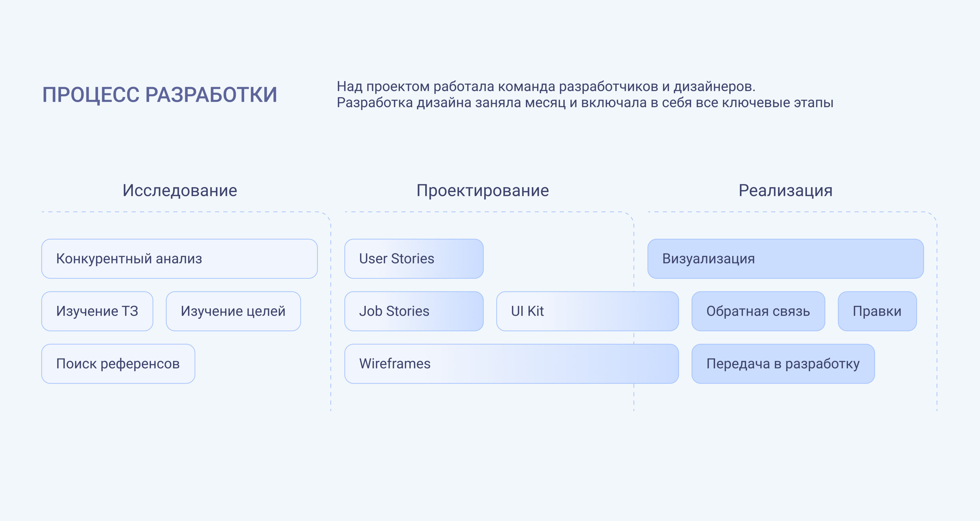Viewport: 980px width, 521px height.
Task: Select the Обратная связь pill
Action: pos(758,311)
